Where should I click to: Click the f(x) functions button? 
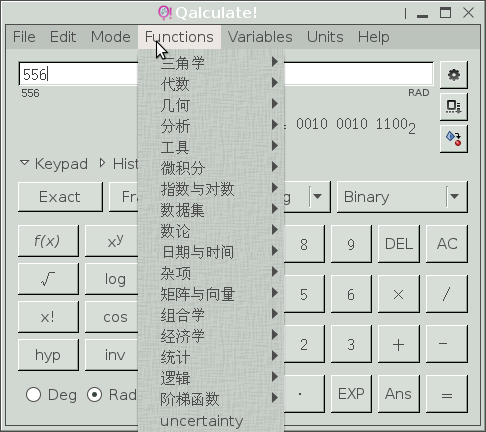[x=48, y=241]
